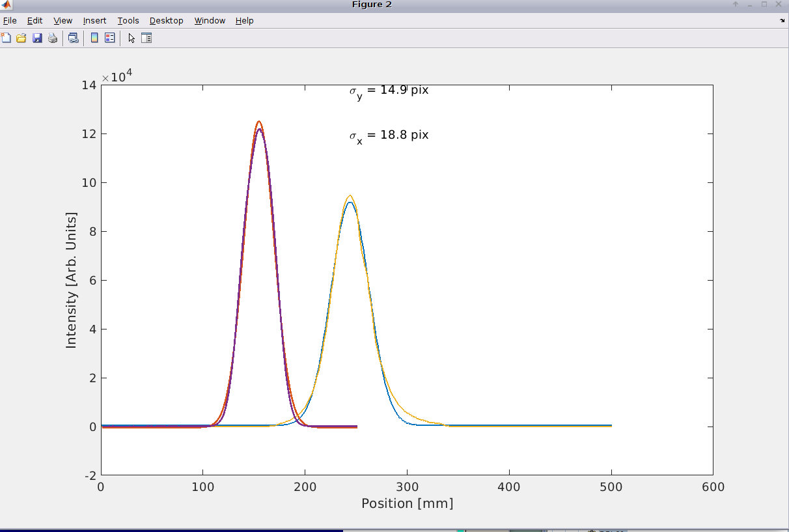Image resolution: width=789 pixels, height=532 pixels.
Task: Expand the Tools menu
Action: (128, 21)
